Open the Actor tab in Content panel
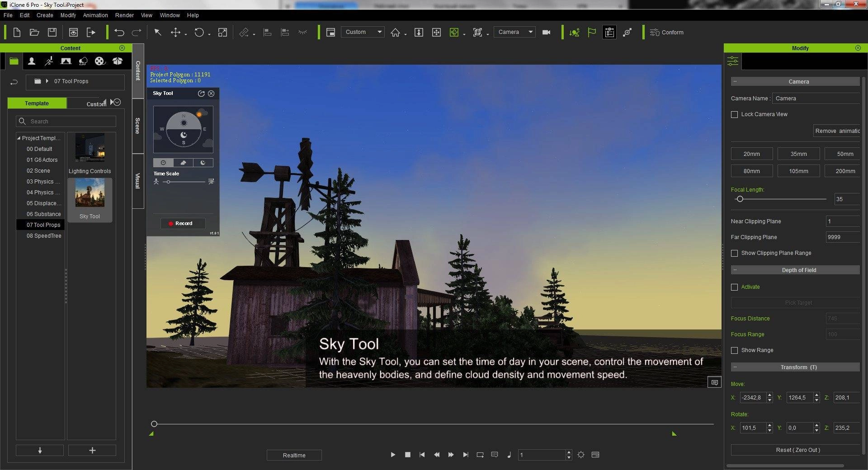Viewport: 868px width, 470px height. (32, 61)
